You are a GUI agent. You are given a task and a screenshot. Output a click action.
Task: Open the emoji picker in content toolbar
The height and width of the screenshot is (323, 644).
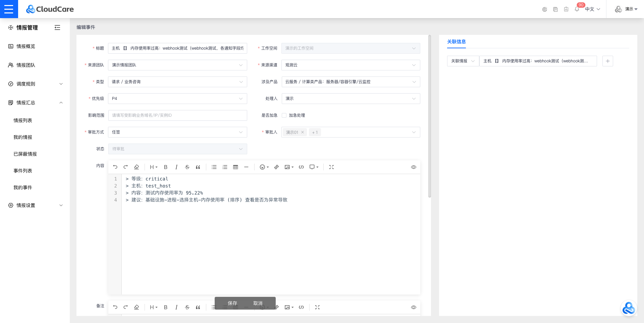pos(264,167)
